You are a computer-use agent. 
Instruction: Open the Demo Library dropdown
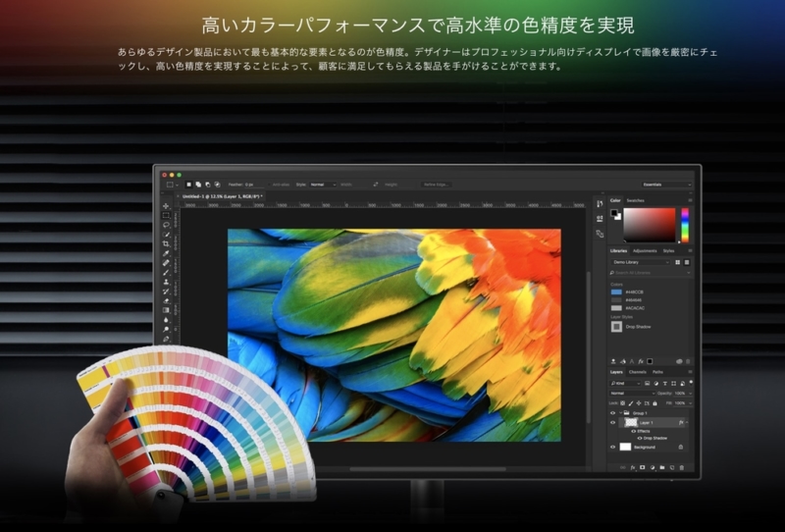[x=640, y=262]
